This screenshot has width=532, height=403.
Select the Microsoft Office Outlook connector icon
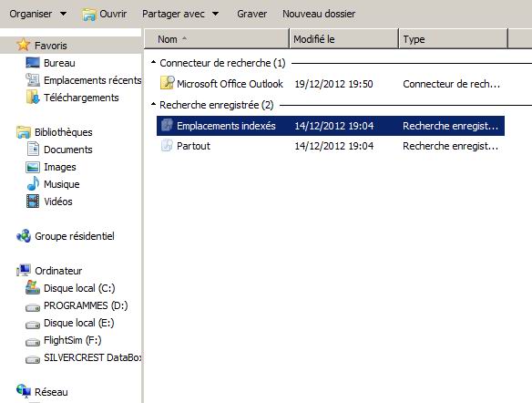click(167, 83)
